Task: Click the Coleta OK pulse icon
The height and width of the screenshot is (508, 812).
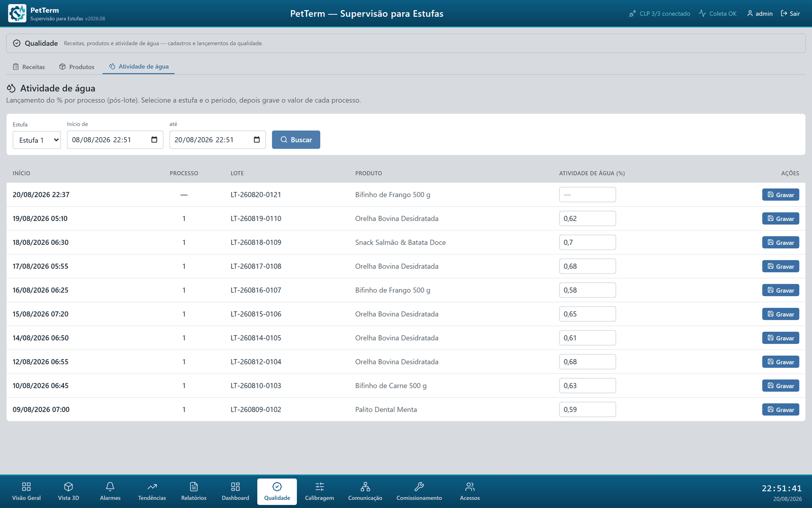Action: [x=702, y=13]
